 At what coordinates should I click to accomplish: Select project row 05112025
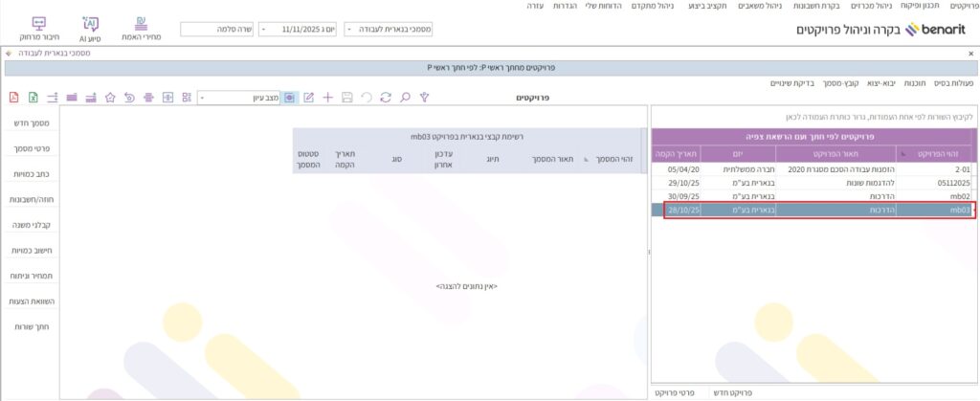click(x=813, y=181)
